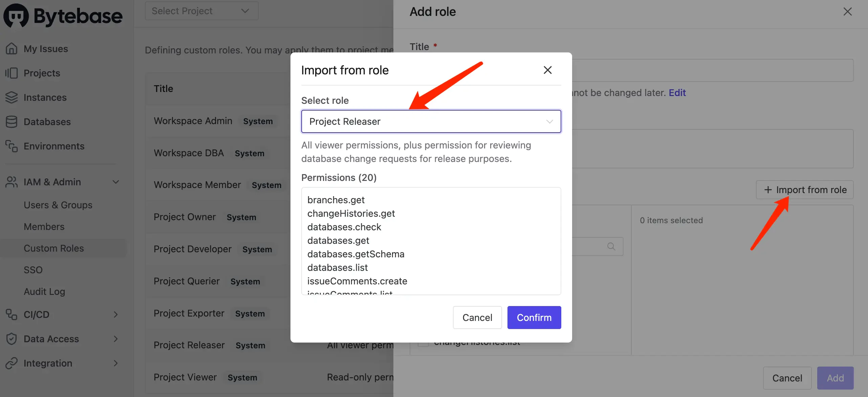This screenshot has height=397, width=868.
Task: Click the Edit link in the Add role panel
Action: [x=677, y=93]
